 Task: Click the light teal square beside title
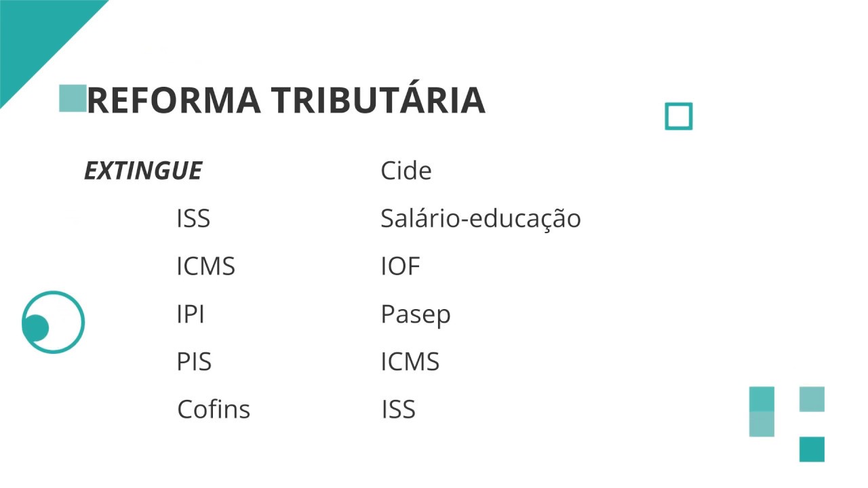coord(73,98)
